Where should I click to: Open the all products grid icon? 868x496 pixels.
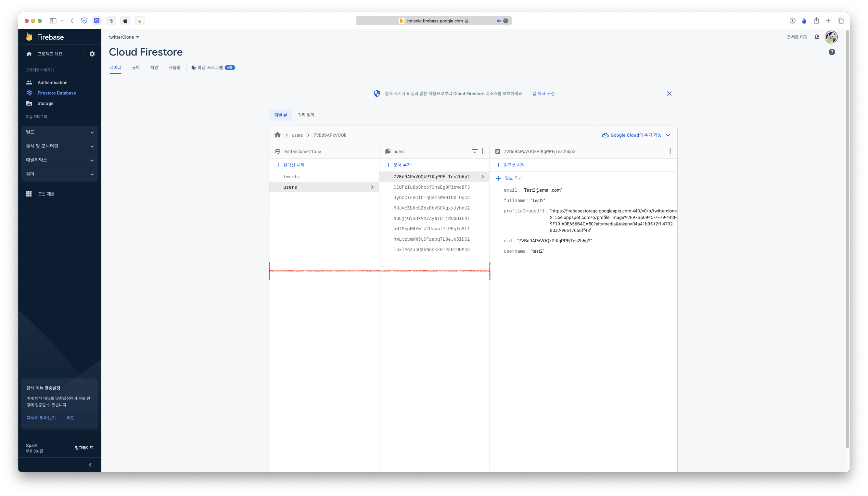coord(29,194)
